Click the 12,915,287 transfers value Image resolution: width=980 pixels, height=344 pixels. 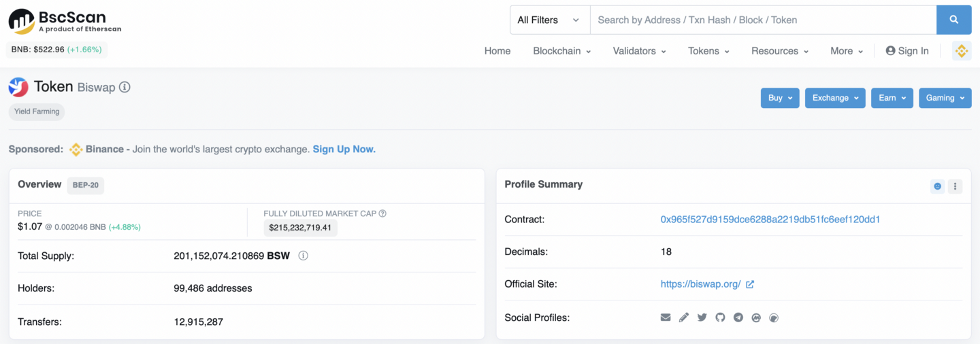pyautogui.click(x=198, y=322)
